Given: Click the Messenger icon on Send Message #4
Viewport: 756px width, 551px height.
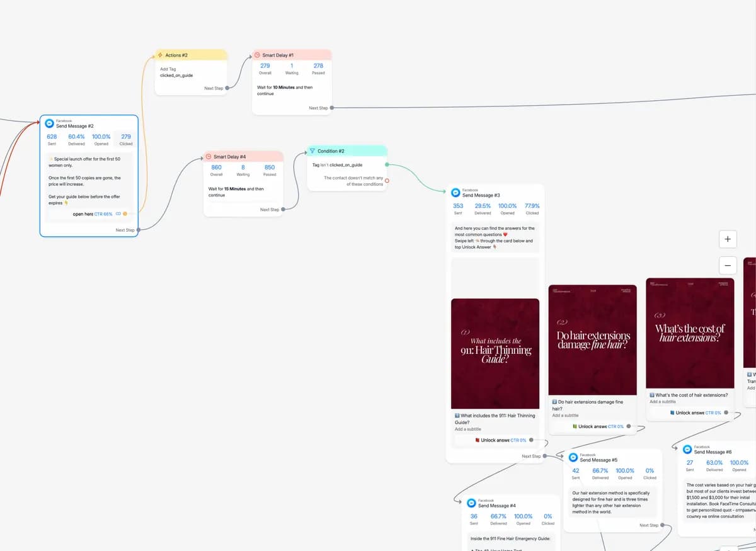Looking at the screenshot, I should click(472, 503).
